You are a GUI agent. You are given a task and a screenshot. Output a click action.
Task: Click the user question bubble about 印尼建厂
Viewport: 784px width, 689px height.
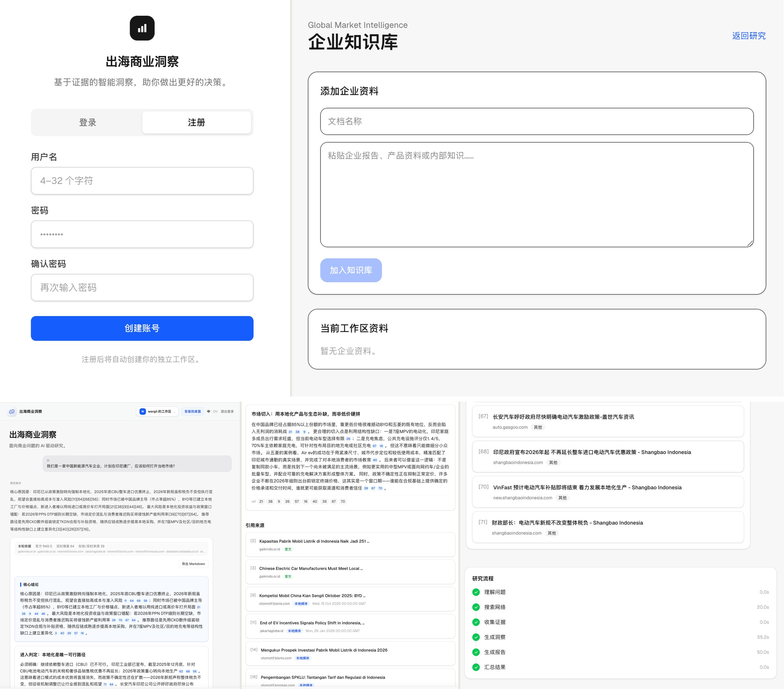(x=137, y=464)
